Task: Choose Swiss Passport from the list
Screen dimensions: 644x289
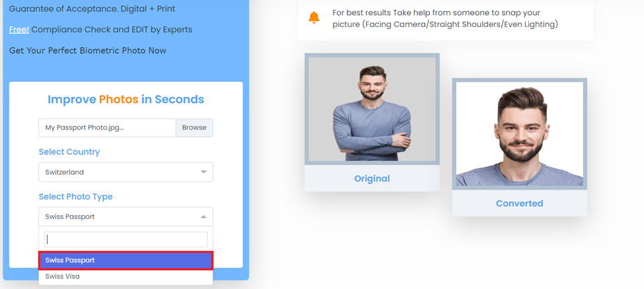Action: (125, 260)
